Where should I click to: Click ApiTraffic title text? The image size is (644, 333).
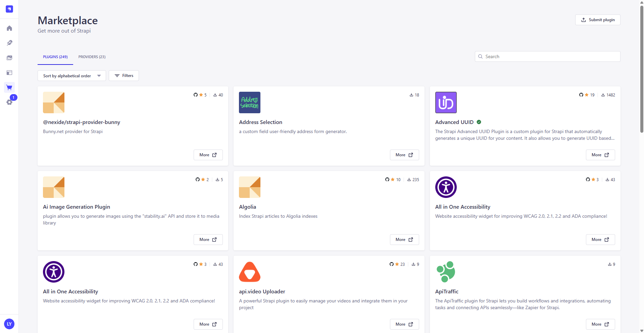pyautogui.click(x=447, y=292)
